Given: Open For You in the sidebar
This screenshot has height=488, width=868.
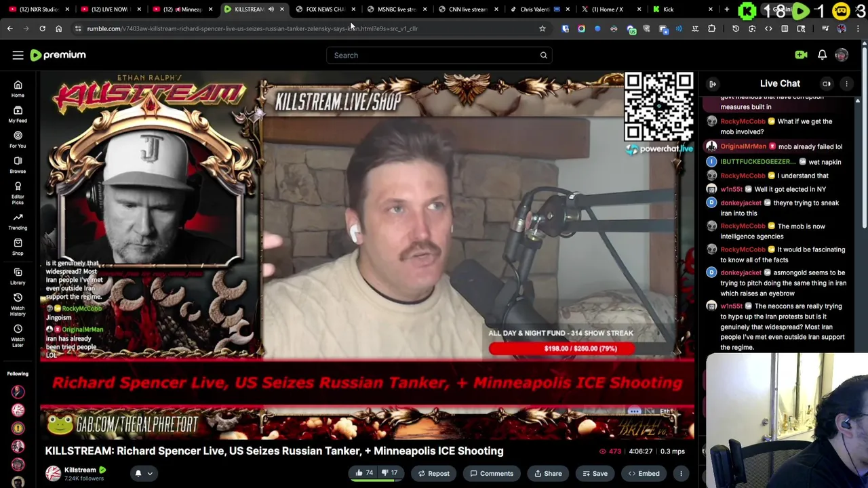Looking at the screenshot, I should coord(18,139).
